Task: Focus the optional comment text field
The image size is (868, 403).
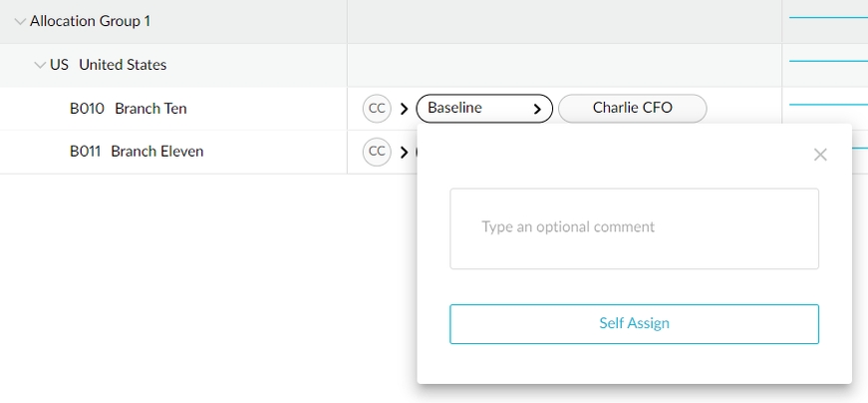Action: click(634, 228)
